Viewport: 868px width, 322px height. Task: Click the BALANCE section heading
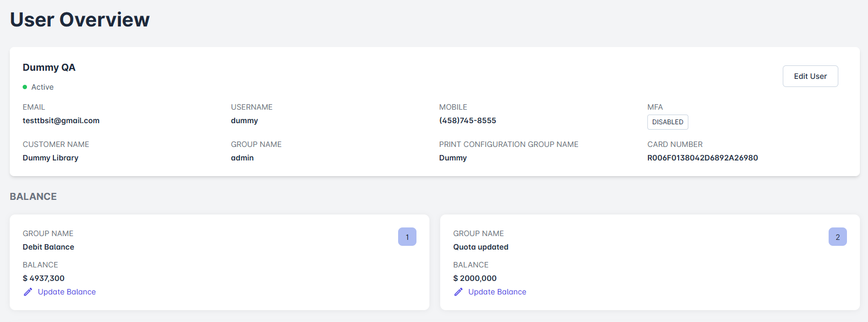coord(33,197)
